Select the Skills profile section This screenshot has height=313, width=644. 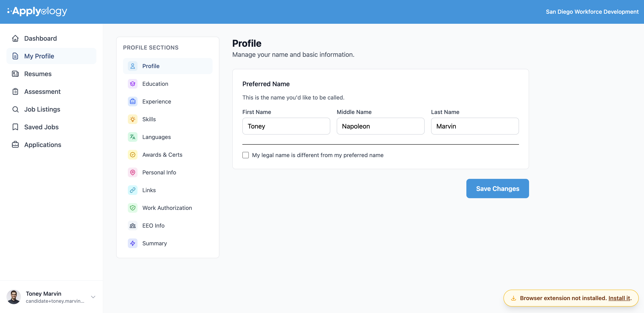[168, 119]
